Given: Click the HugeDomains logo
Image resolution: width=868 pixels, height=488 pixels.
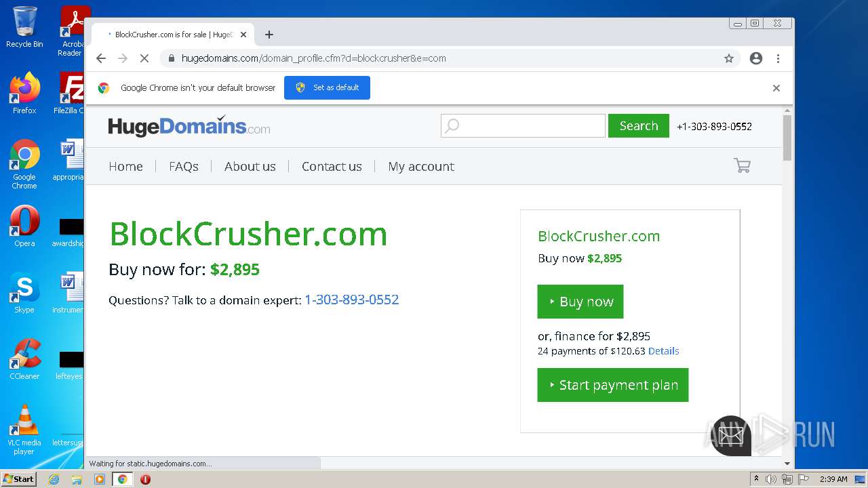Looking at the screenshot, I should [x=189, y=126].
